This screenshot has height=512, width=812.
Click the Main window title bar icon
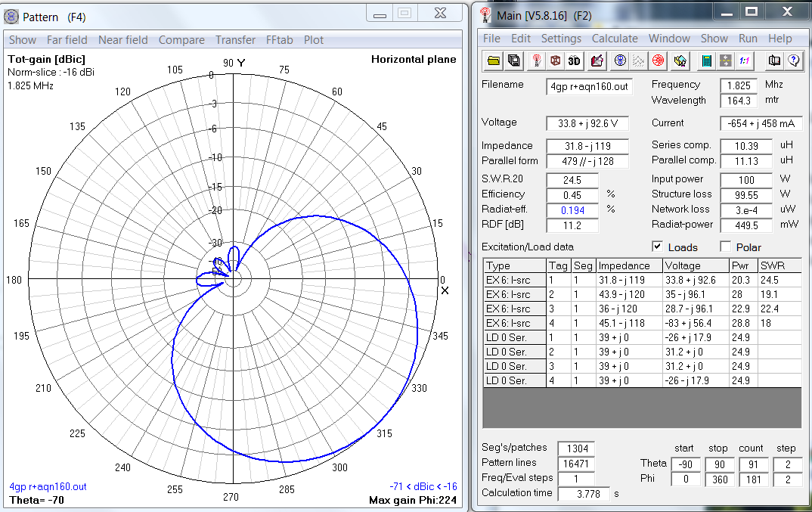coord(485,15)
